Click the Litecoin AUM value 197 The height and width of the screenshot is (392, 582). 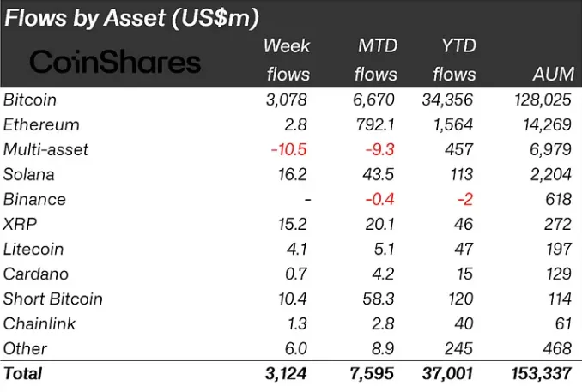tap(559, 250)
